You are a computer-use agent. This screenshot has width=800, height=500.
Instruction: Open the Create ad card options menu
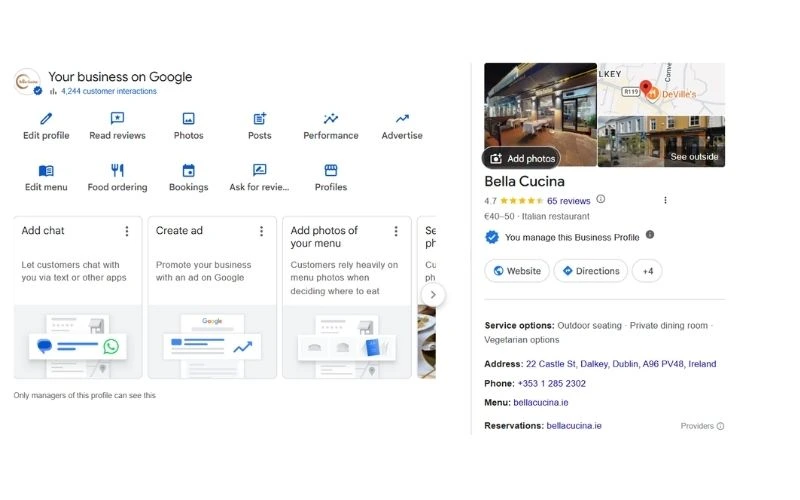point(261,231)
